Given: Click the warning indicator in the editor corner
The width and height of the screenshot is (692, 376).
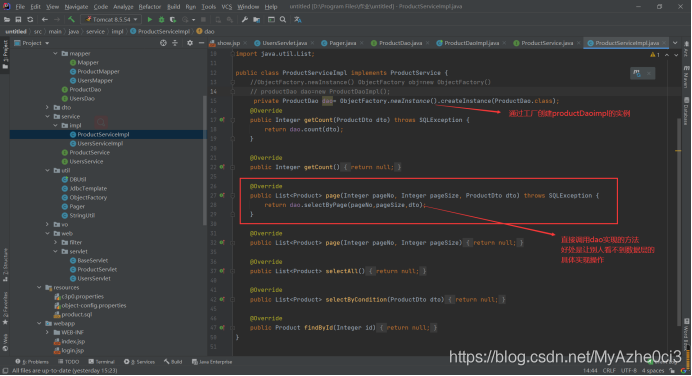Looking at the screenshot, I should 654,55.
